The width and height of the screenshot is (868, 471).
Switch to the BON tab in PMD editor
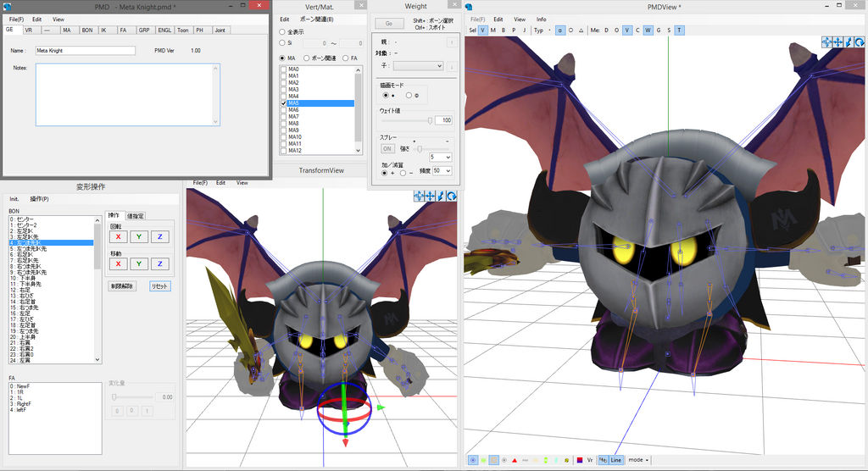(87, 30)
